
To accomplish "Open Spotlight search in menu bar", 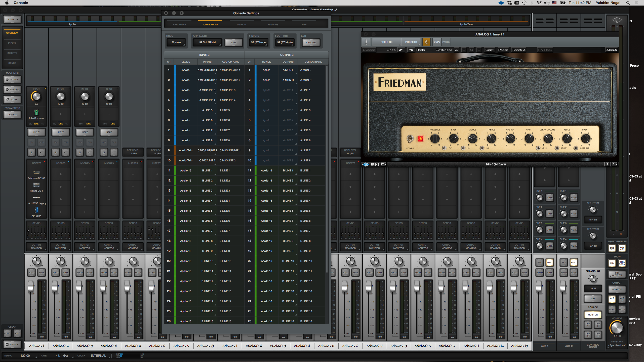I will 628,3.
